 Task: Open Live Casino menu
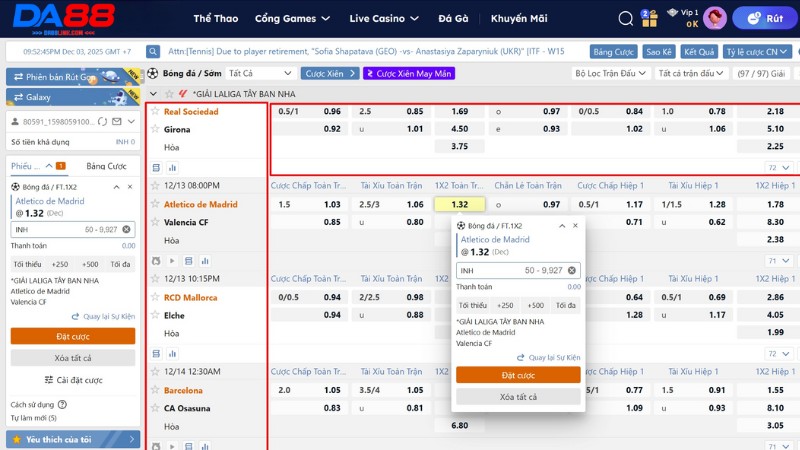pyautogui.click(x=384, y=18)
